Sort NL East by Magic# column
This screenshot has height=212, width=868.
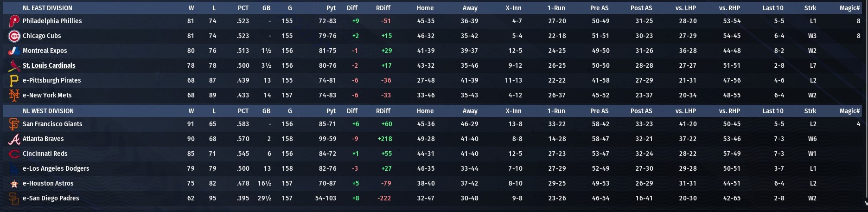(x=849, y=8)
